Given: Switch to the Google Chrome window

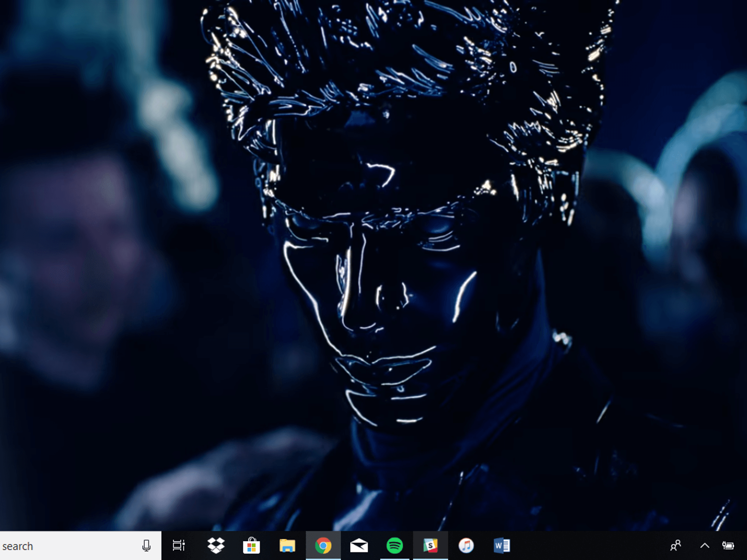Looking at the screenshot, I should point(323,546).
